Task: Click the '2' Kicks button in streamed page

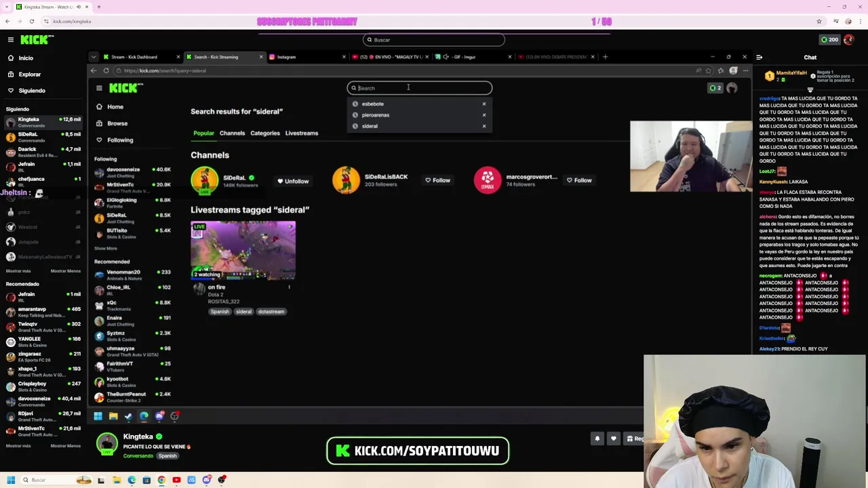Action: 715,88
